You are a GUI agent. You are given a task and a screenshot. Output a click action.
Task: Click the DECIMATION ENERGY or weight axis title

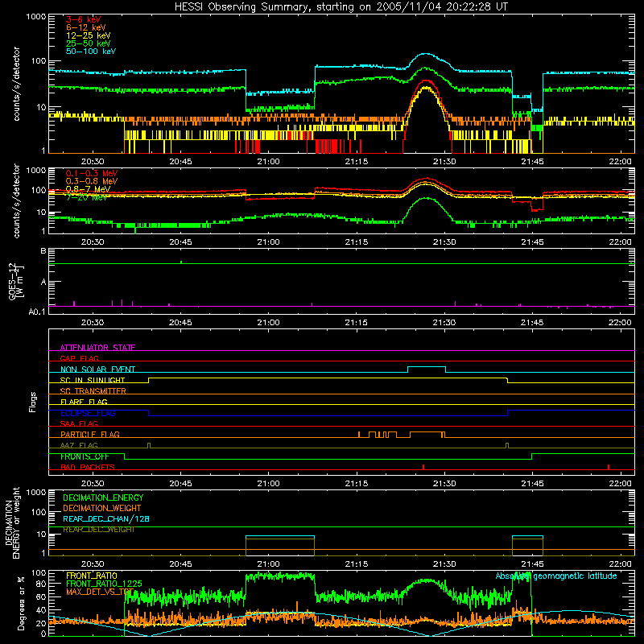(12, 523)
